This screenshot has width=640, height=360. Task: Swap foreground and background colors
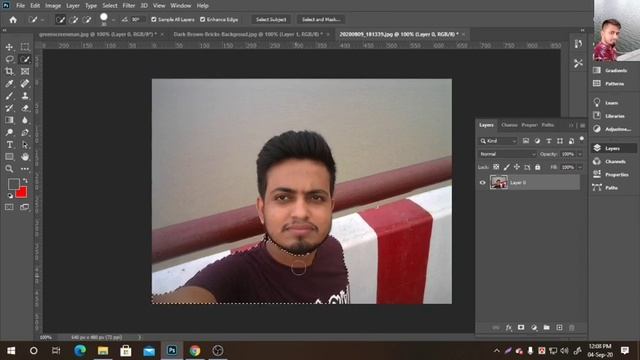click(25, 180)
